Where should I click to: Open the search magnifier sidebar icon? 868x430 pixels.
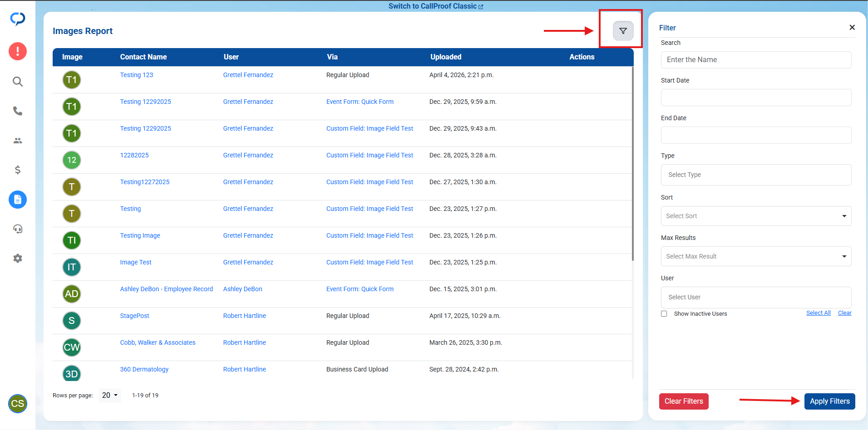18,82
